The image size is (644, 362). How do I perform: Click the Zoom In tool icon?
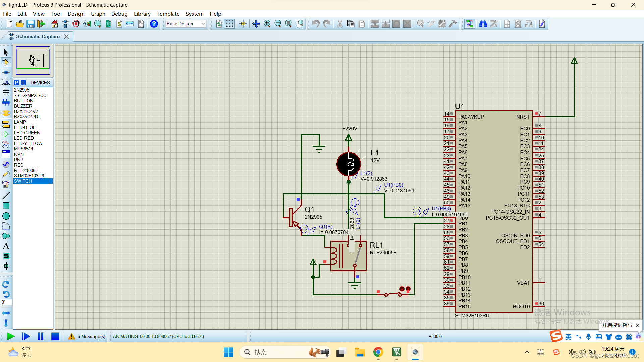pyautogui.click(x=266, y=23)
